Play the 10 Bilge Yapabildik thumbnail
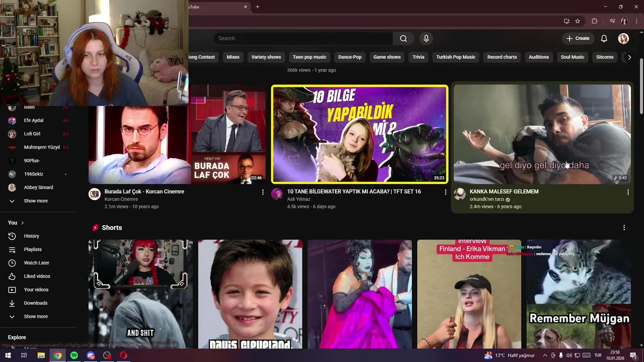Screen dimensions: 644x362 pyautogui.click(x=359, y=134)
